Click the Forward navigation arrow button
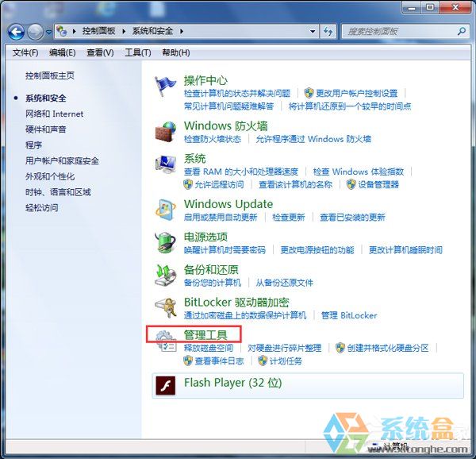This screenshot has height=459, width=476. point(35,32)
